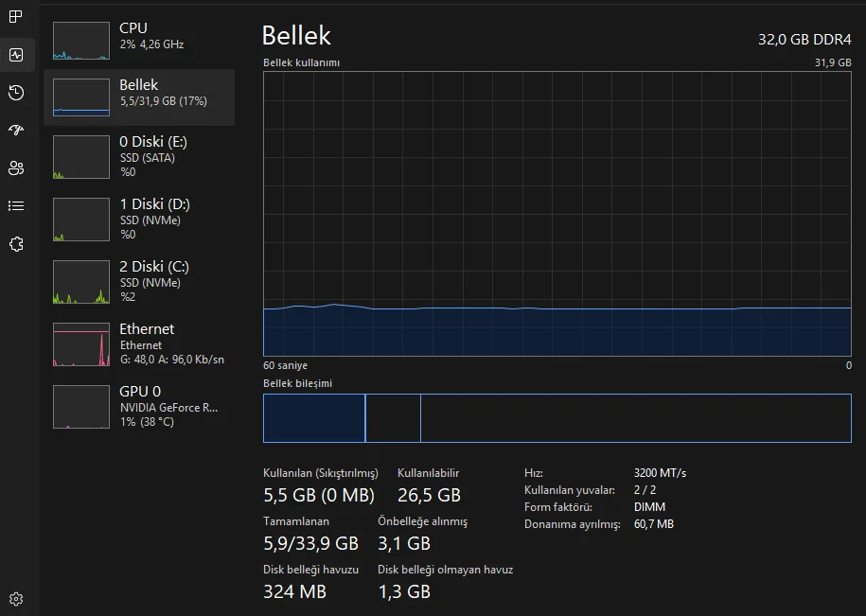Click the 'Bellek bileşimi' label
866x616 pixels.
[298, 383]
